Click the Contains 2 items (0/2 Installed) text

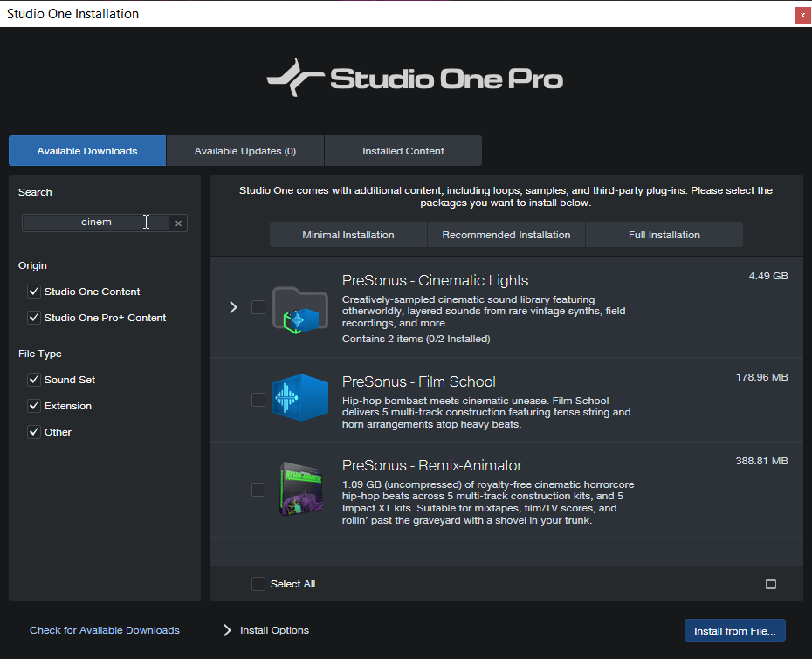(416, 339)
